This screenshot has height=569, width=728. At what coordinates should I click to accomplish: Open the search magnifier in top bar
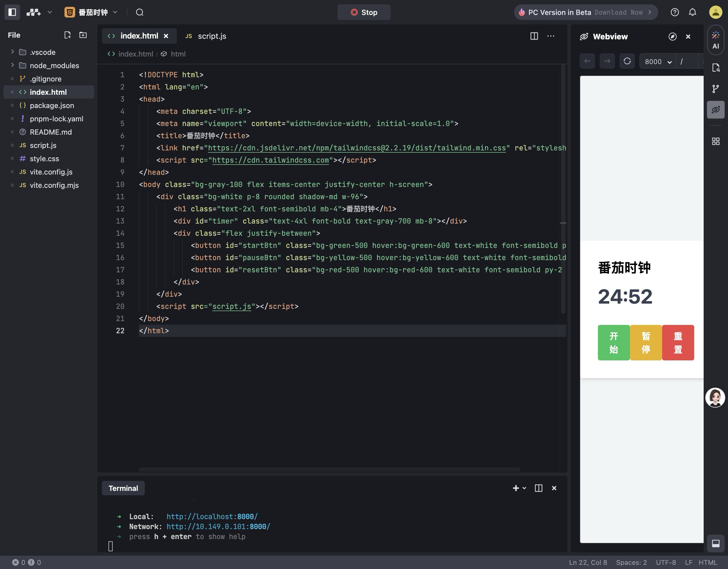tap(140, 12)
